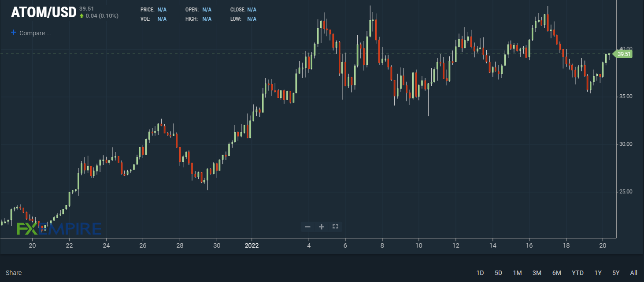The image size is (644, 282).
Task: Click the plus icon beside Compare
Action: (x=13, y=32)
